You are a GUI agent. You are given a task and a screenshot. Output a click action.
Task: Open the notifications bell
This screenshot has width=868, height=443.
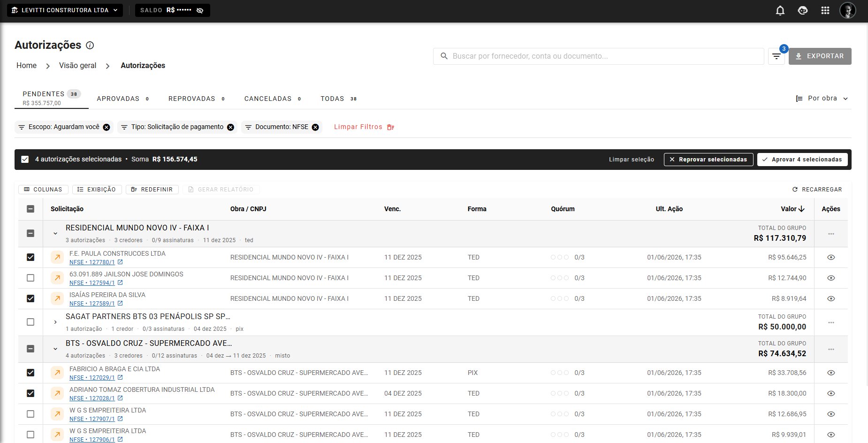tap(780, 10)
